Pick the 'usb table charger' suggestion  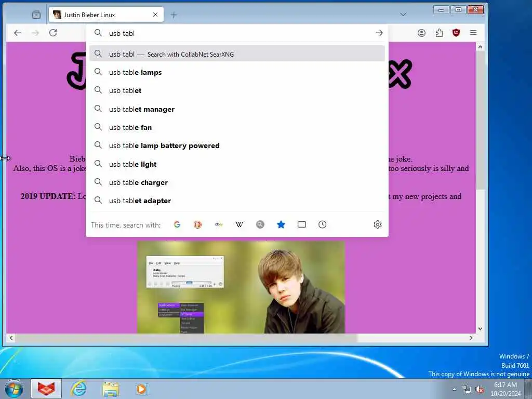237,182
